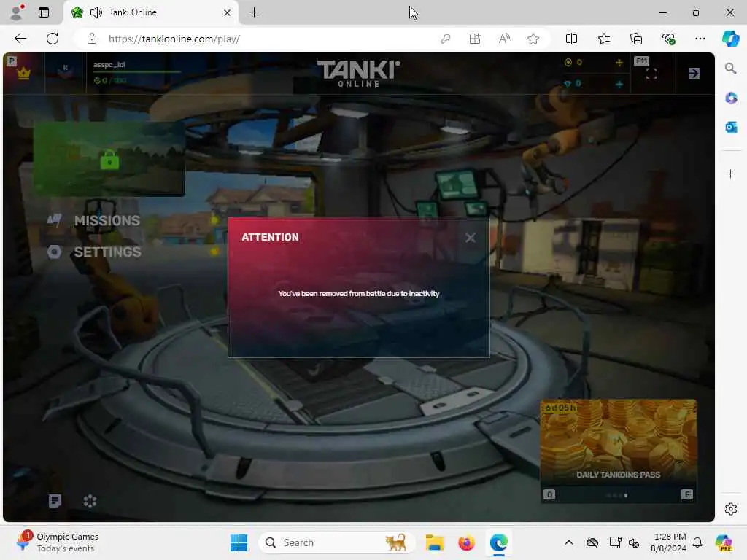Open Outlook sidebar icon
This screenshot has width=747, height=560.
pyautogui.click(x=731, y=127)
